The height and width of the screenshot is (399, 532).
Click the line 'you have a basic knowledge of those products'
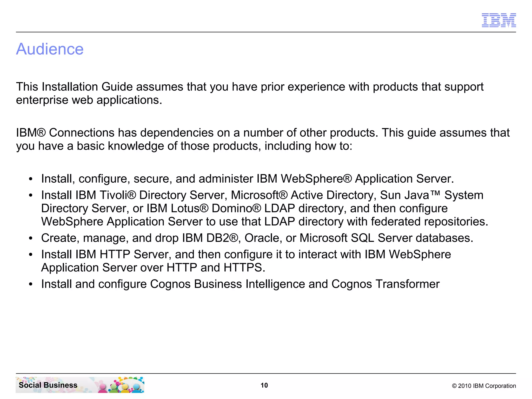coord(184,146)
